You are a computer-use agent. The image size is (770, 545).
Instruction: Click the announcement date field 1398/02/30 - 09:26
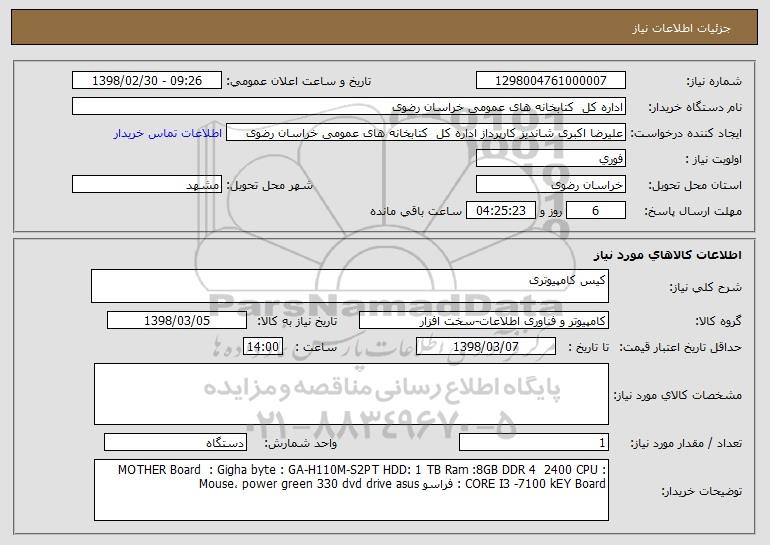coord(147,80)
